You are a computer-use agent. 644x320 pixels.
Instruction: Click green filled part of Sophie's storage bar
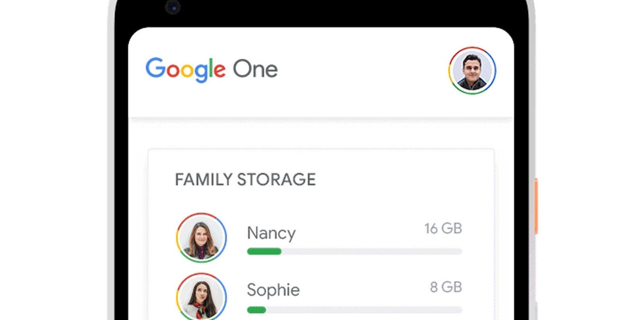pos(256,310)
